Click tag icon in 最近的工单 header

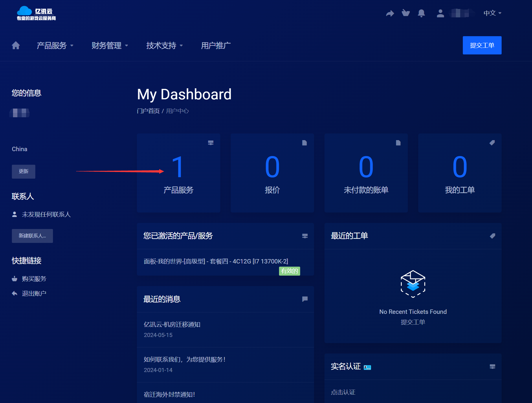[x=492, y=236]
